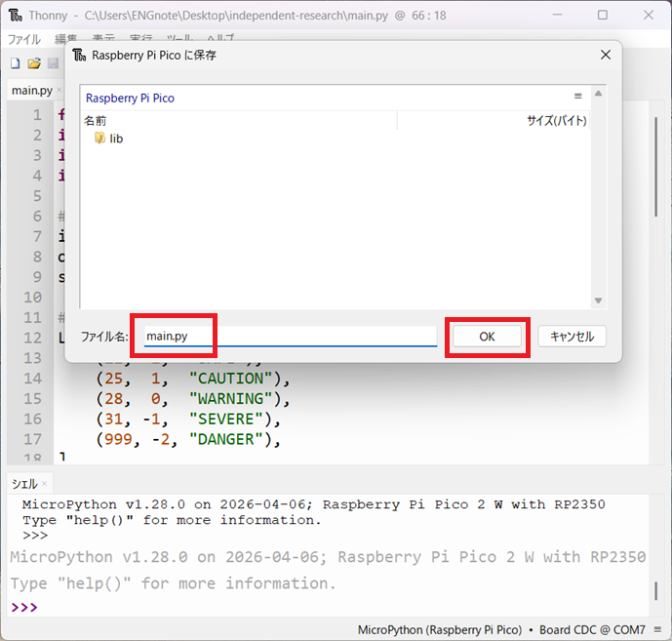Image resolution: width=672 pixels, height=641 pixels.
Task: Maximize the Thonny window
Action: [x=603, y=15]
